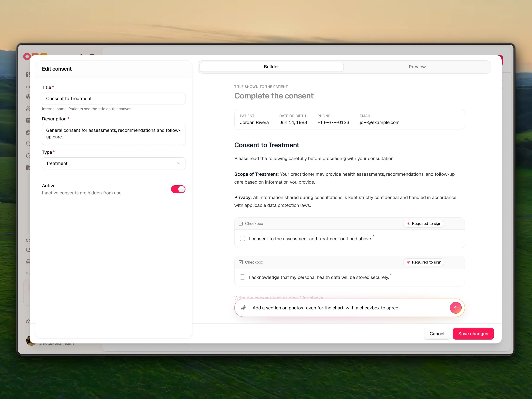
Task: Open the tag icon in background sidebar
Action: click(x=28, y=144)
